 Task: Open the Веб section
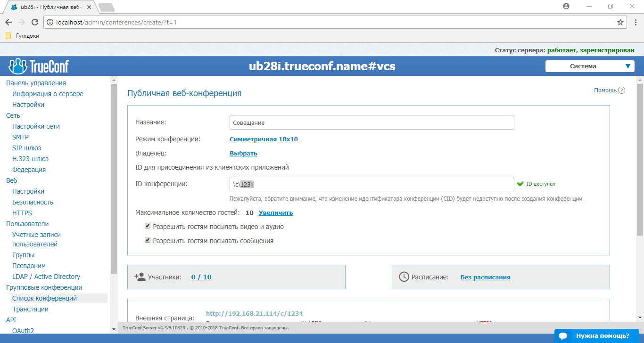(12, 180)
